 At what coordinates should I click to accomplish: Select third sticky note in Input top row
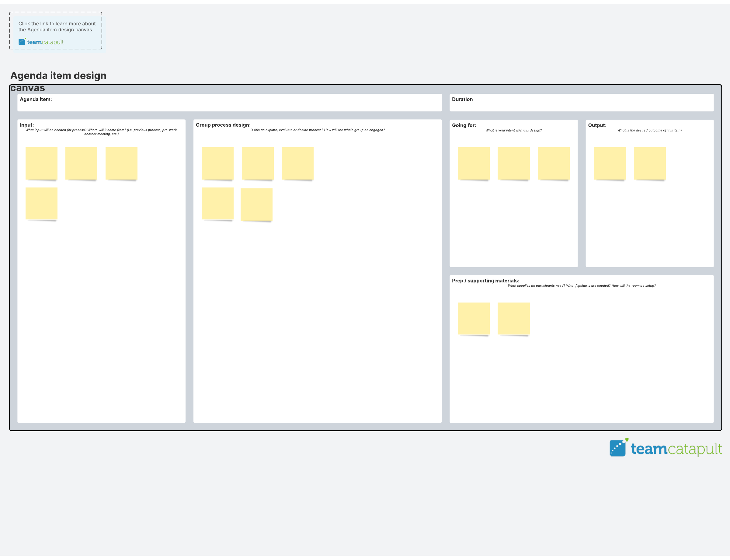(x=121, y=163)
